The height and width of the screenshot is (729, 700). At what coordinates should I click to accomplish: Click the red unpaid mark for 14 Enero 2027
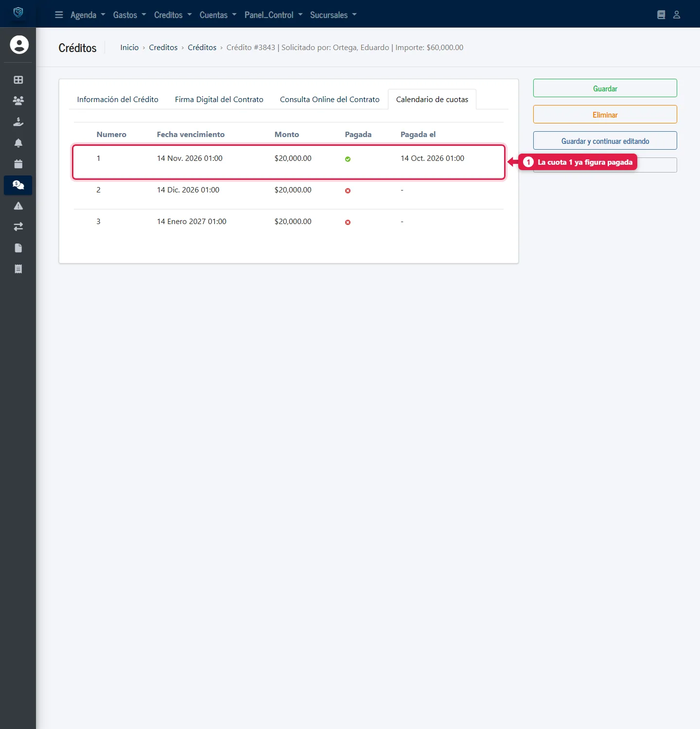348,222
